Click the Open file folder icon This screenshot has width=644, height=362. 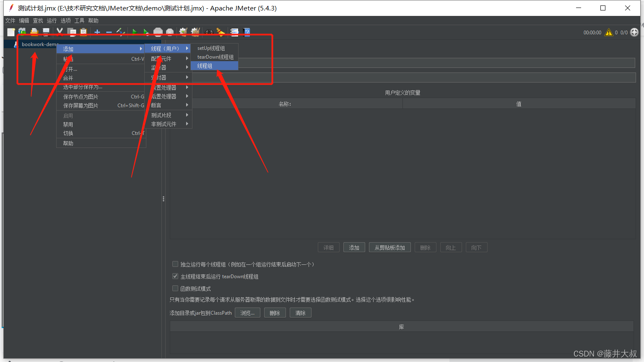pos(34,32)
